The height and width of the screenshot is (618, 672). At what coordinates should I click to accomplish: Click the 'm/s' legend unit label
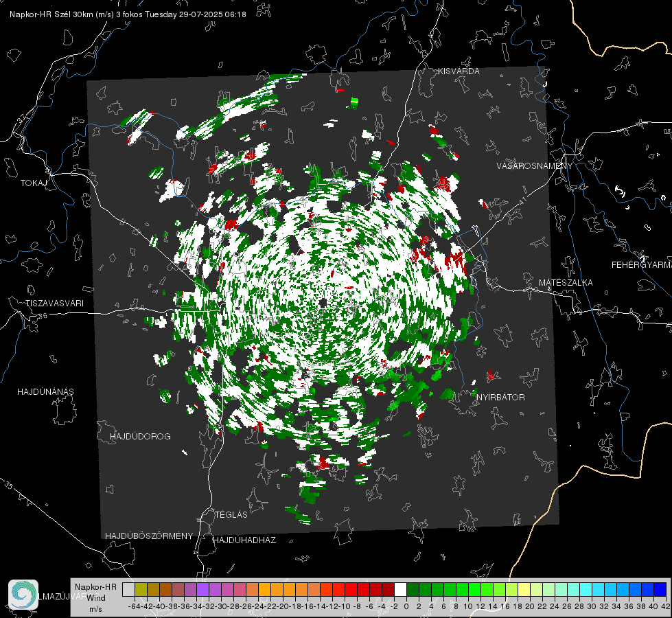coord(95,609)
